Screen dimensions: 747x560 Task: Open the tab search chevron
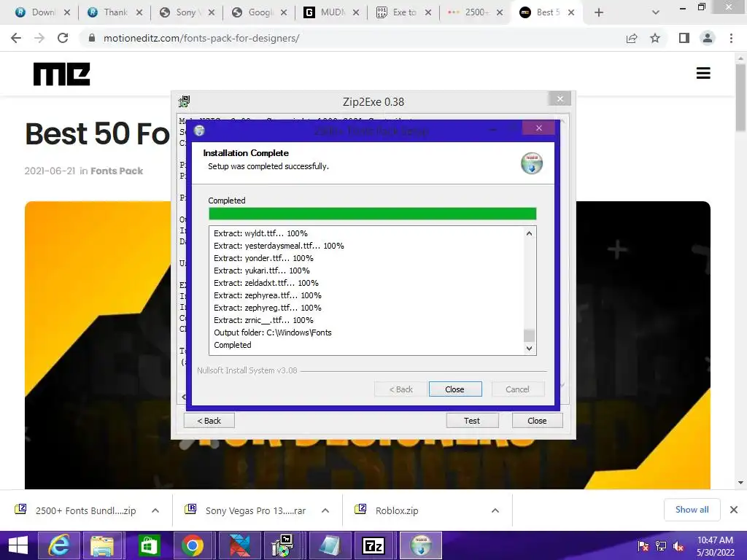(656, 12)
